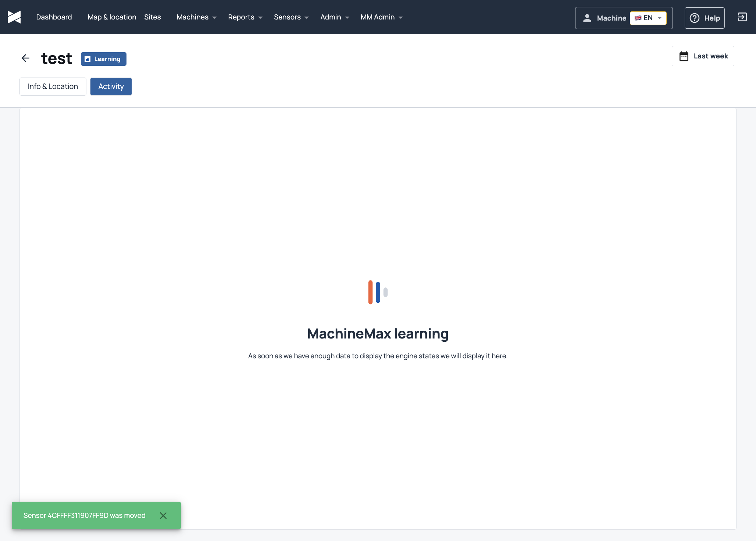Click the Learning status badge
This screenshot has width=756, height=541.
pyautogui.click(x=104, y=59)
